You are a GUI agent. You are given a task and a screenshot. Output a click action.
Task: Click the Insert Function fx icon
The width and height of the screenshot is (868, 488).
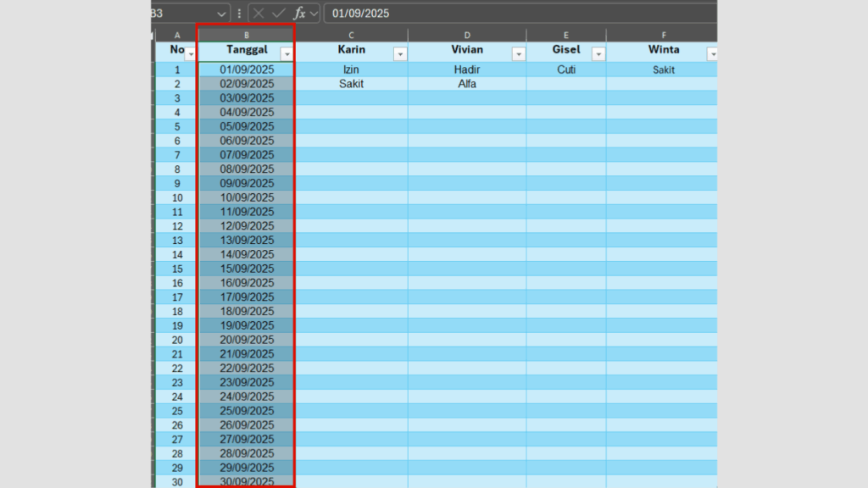[x=299, y=14]
